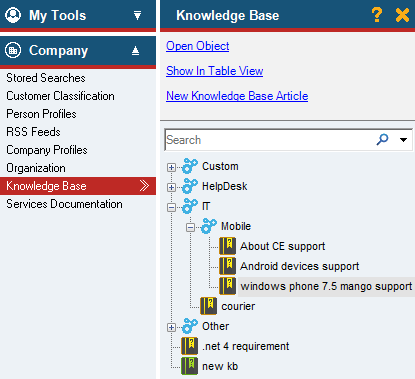Click the About CE support article icon
The height and width of the screenshot is (379, 415).
point(228,246)
